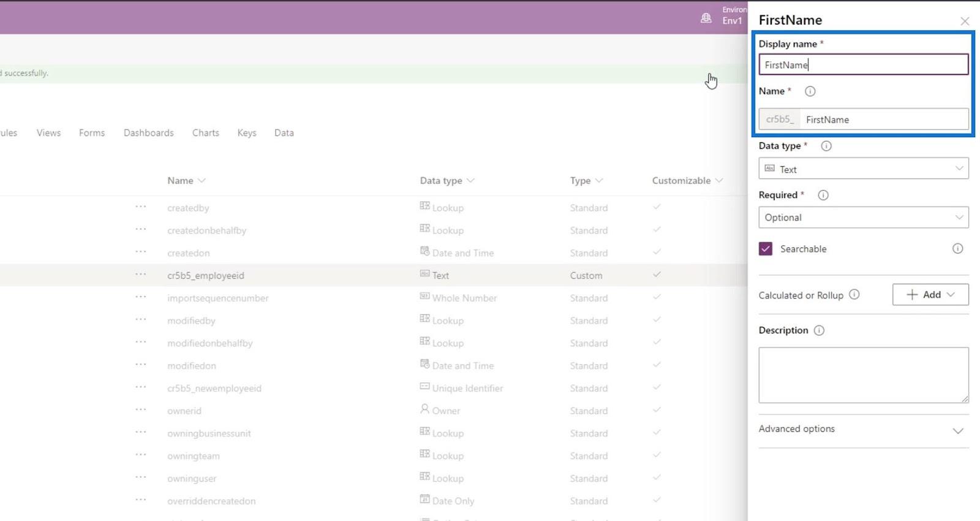Click Customizable checkmark in ownerid row
Image resolution: width=980 pixels, height=521 pixels.
point(657,409)
